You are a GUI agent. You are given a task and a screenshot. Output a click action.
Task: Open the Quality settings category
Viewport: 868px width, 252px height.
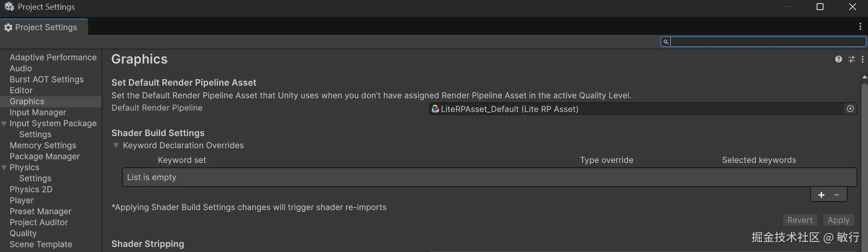click(23, 233)
